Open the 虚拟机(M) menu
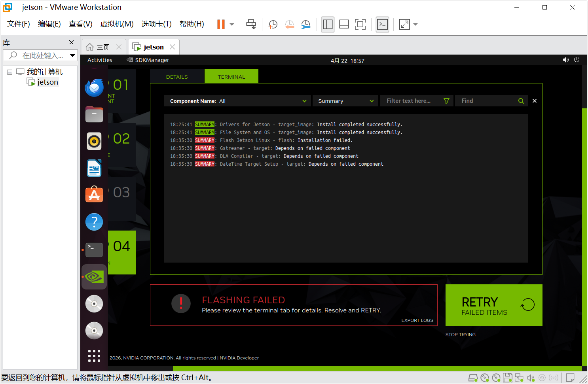The height and width of the screenshot is (384, 588). click(117, 24)
